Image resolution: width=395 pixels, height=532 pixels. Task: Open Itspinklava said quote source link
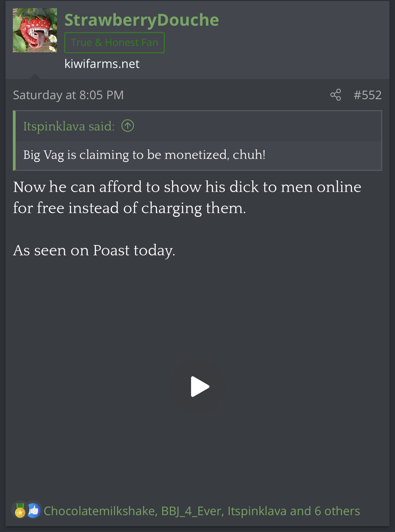click(69, 126)
